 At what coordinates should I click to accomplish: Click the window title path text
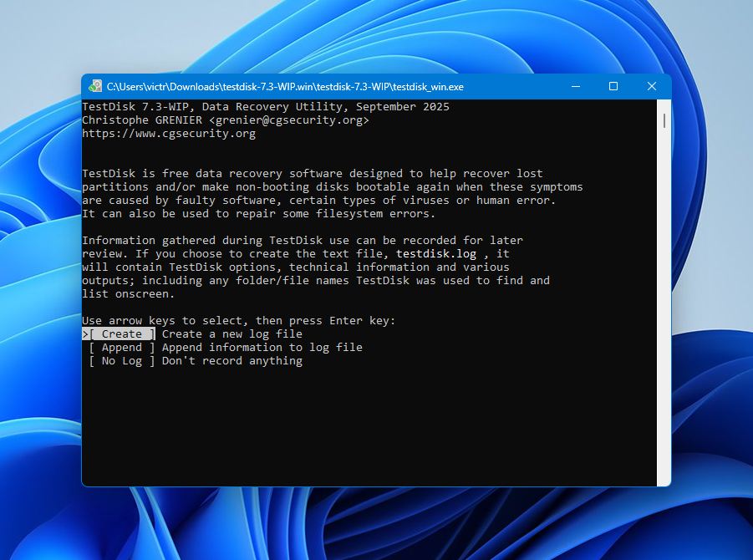[285, 87]
